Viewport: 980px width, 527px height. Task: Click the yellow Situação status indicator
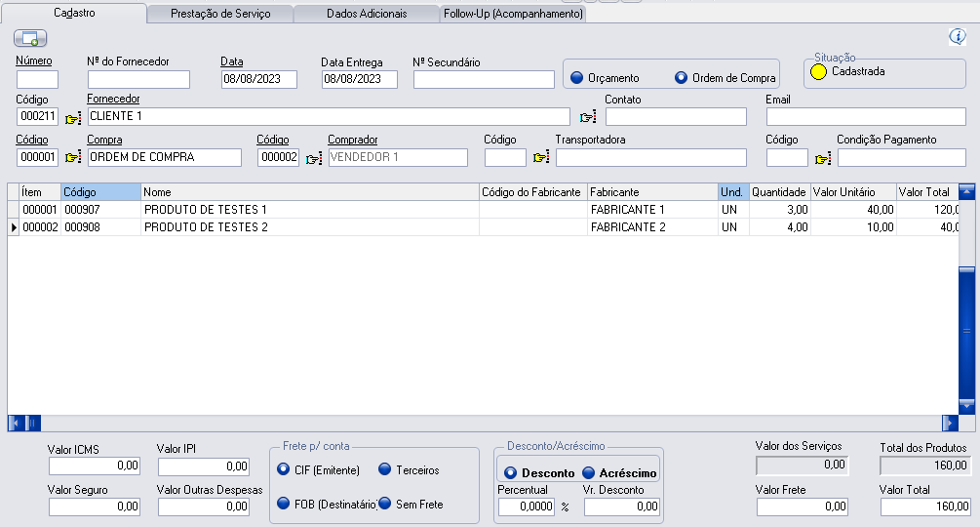tap(819, 72)
